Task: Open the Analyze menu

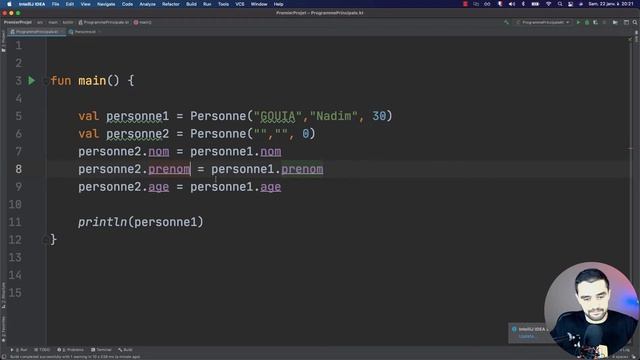Action: pos(147,4)
